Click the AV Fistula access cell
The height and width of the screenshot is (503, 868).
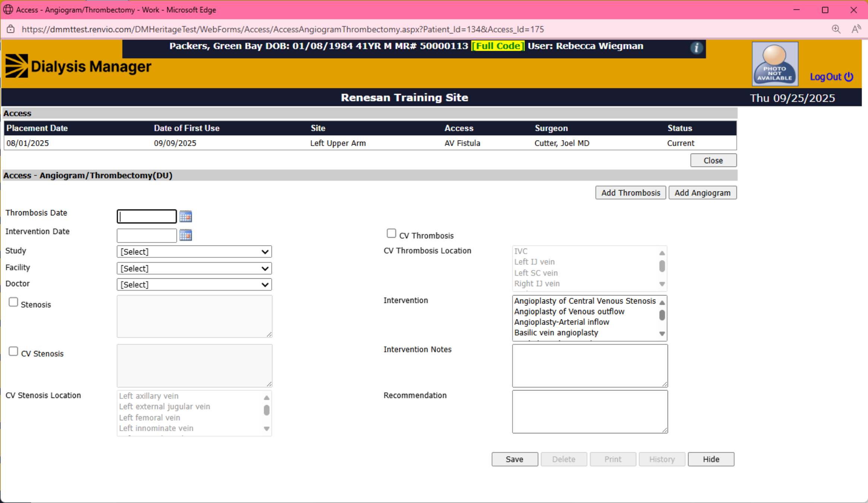462,143
